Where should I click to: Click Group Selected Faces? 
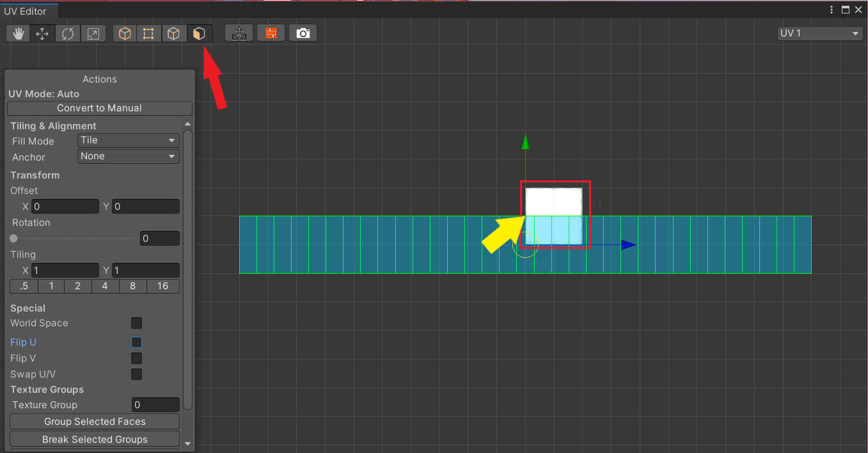pos(94,421)
